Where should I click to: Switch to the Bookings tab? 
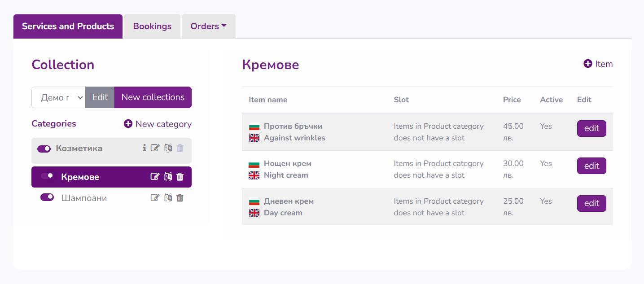152,26
